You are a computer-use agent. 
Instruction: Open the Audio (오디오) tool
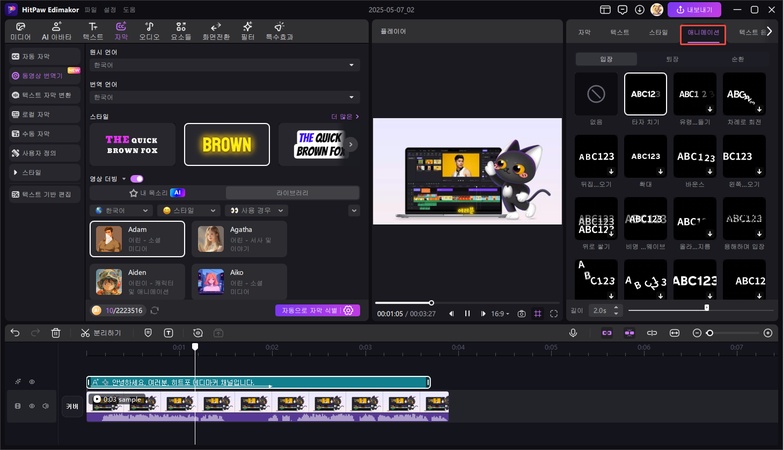[149, 31]
